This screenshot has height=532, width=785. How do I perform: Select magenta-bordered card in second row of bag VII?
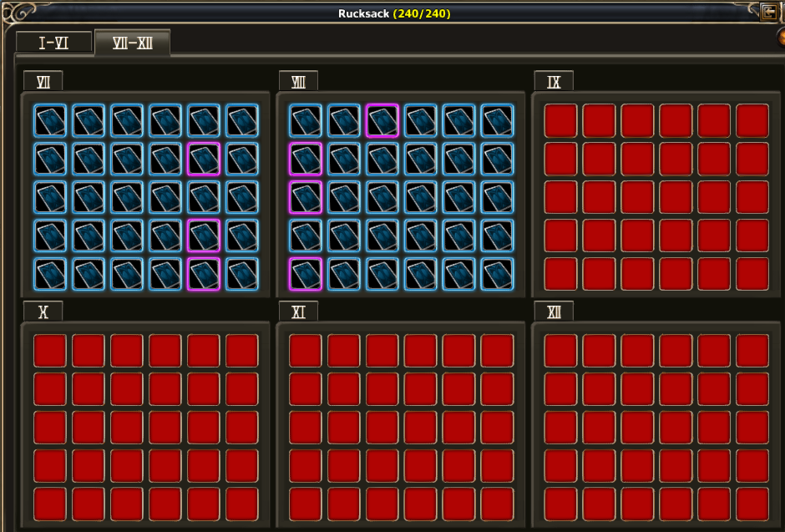click(x=204, y=159)
